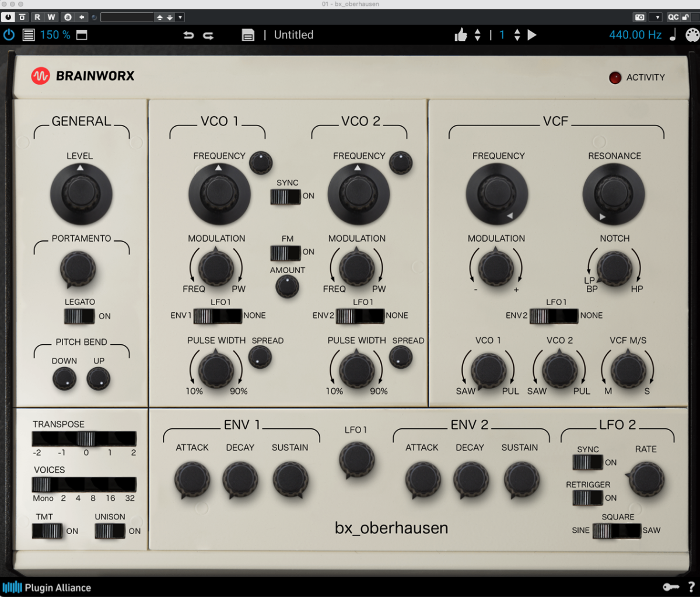
Task: Click the host QC quick controls button
Action: [x=673, y=17]
